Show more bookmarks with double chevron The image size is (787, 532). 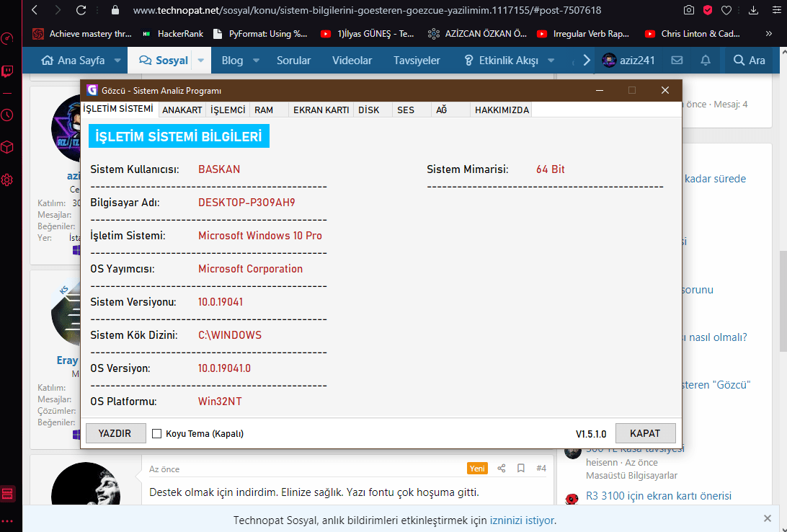(768, 34)
